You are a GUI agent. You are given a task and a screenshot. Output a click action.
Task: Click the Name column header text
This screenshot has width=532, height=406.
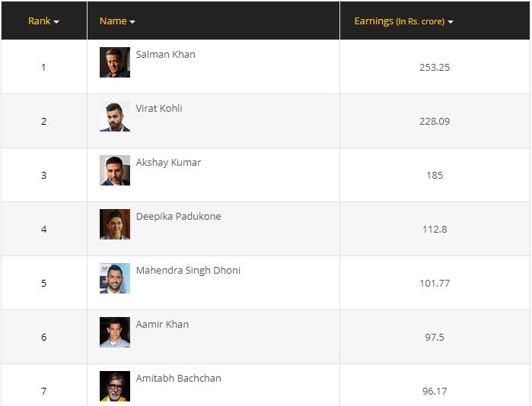pos(113,21)
